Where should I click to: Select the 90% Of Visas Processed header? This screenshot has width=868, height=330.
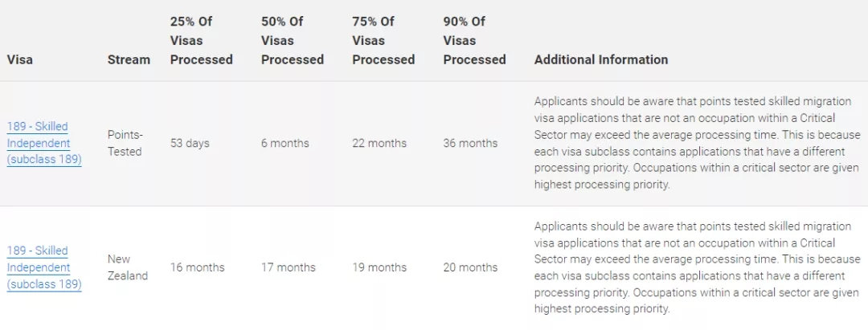(474, 40)
